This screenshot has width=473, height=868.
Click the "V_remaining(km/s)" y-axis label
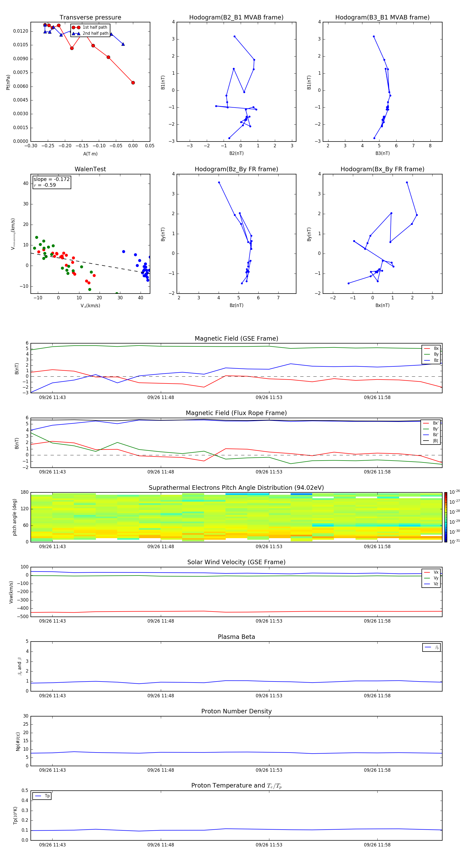click(13, 234)
